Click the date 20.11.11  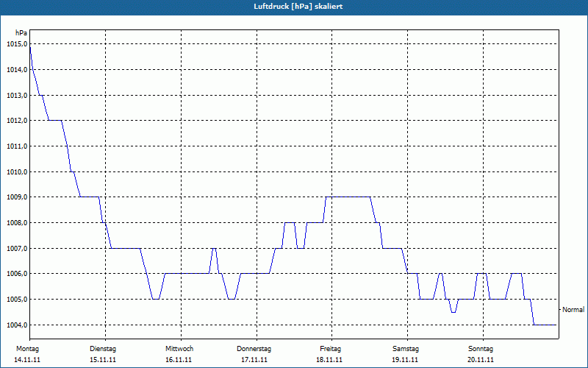point(481,360)
